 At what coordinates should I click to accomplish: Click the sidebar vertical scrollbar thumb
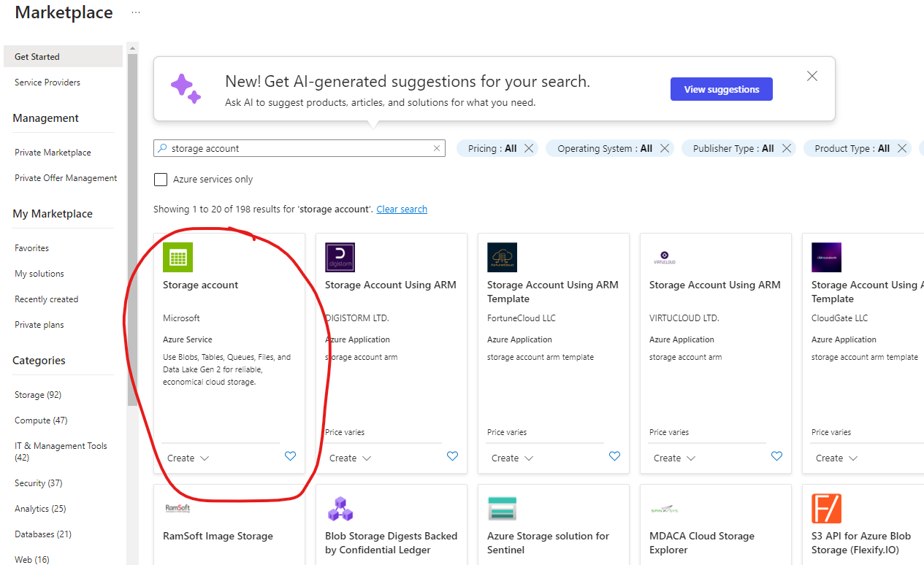[132, 230]
